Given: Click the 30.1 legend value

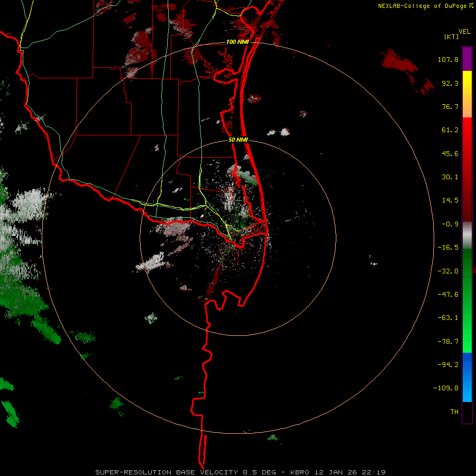Looking at the screenshot, I should coord(450,177).
